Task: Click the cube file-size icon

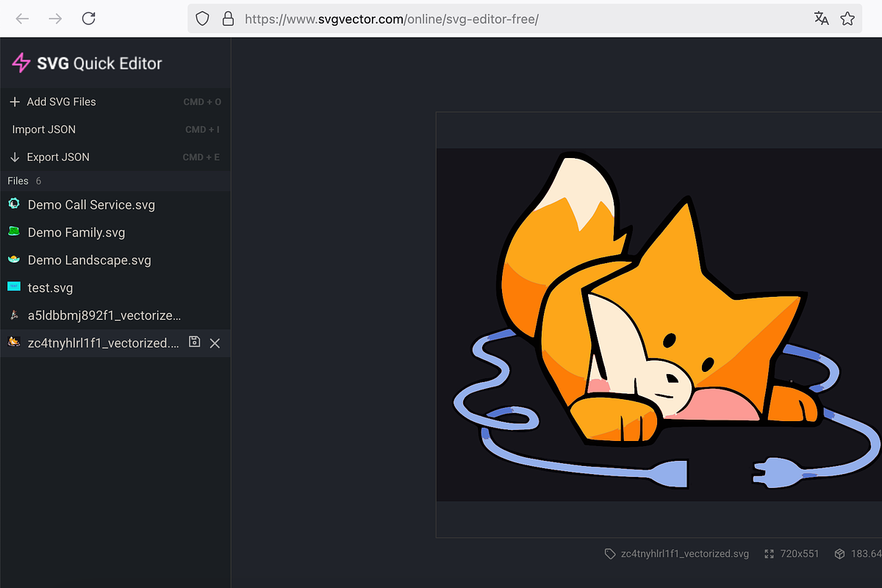Action: click(x=841, y=554)
